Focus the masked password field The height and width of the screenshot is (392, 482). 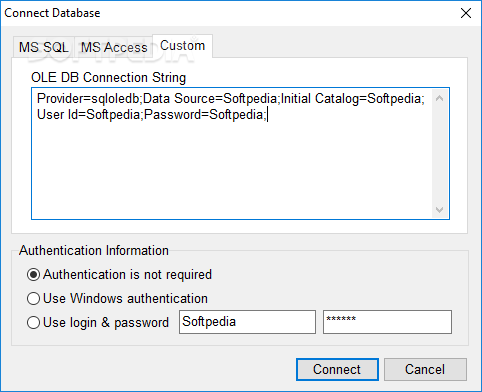point(387,322)
